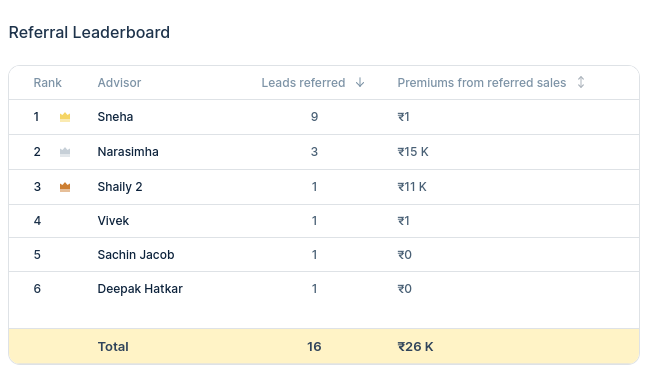Open advisor Narasimha's entry

coord(128,152)
